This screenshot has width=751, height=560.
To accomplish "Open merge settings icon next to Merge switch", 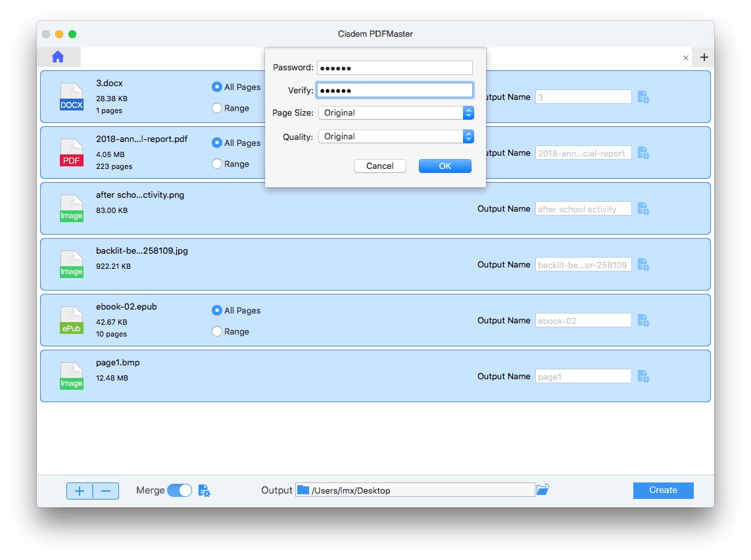I will click(204, 490).
